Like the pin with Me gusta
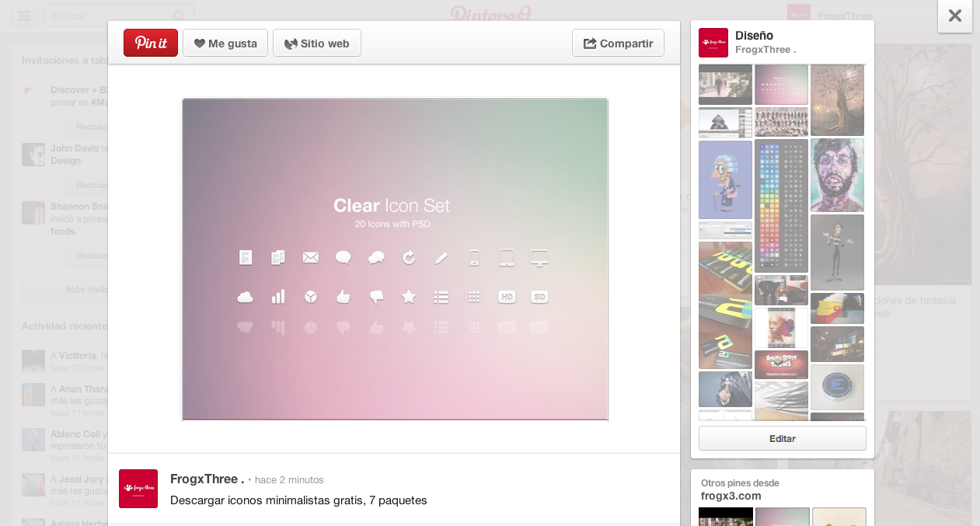980x526 pixels. point(225,44)
